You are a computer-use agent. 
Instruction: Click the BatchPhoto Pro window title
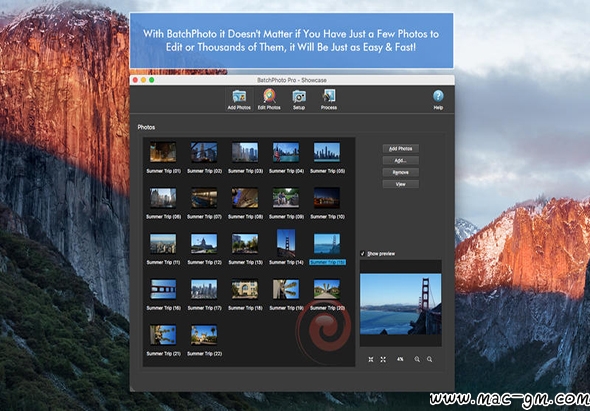click(x=292, y=80)
